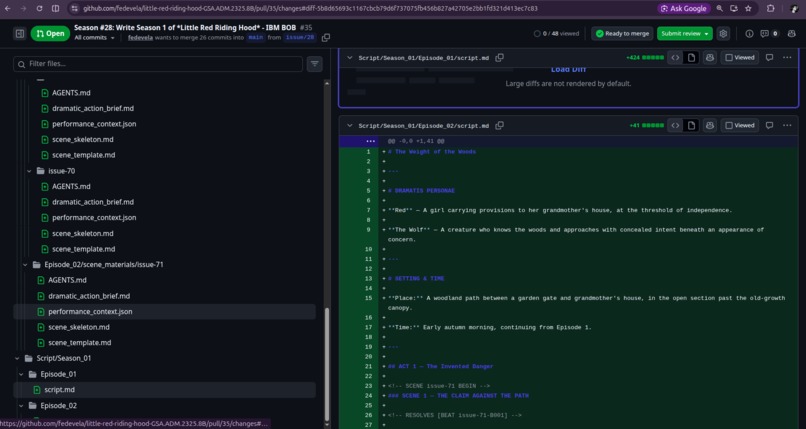Open more options for Episode_01/script.md
Screen dimensions: 806x429
click(x=787, y=58)
